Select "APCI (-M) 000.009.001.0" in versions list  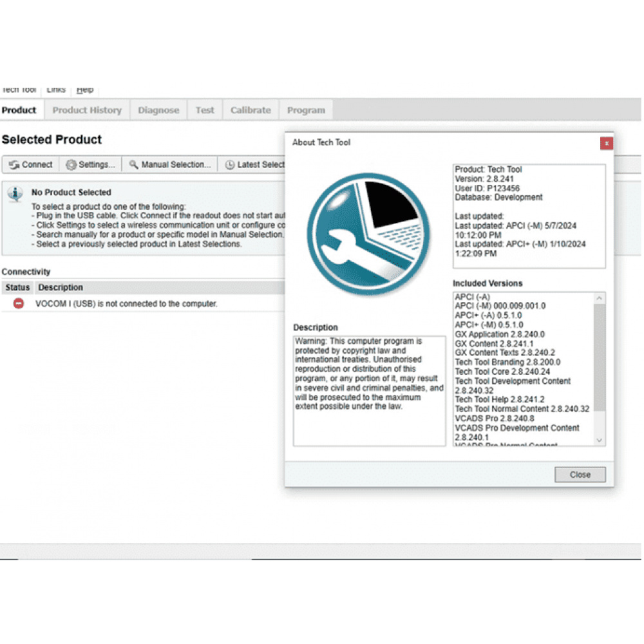tap(500, 306)
